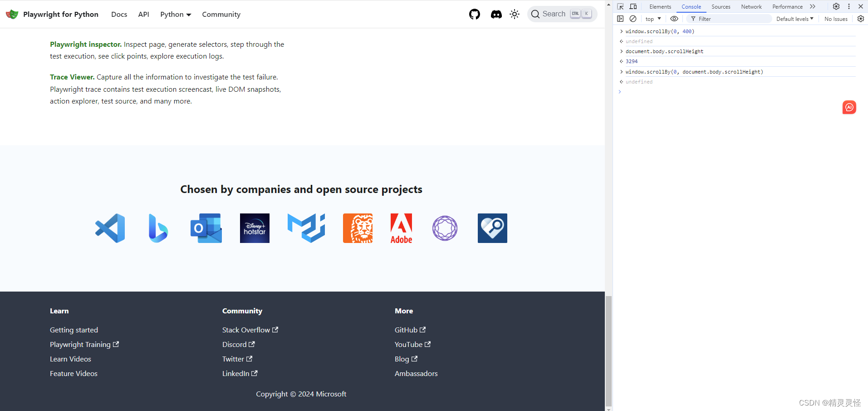Close the DevTools panel

(861, 6)
